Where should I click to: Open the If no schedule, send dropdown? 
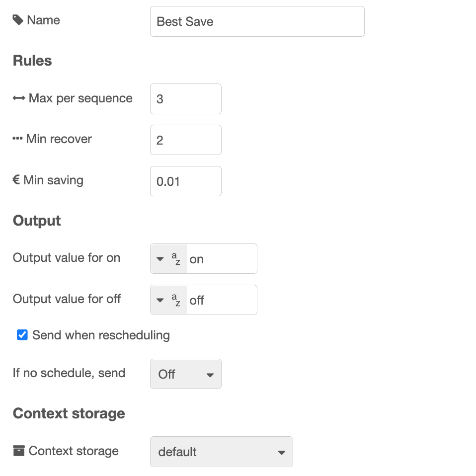click(186, 374)
